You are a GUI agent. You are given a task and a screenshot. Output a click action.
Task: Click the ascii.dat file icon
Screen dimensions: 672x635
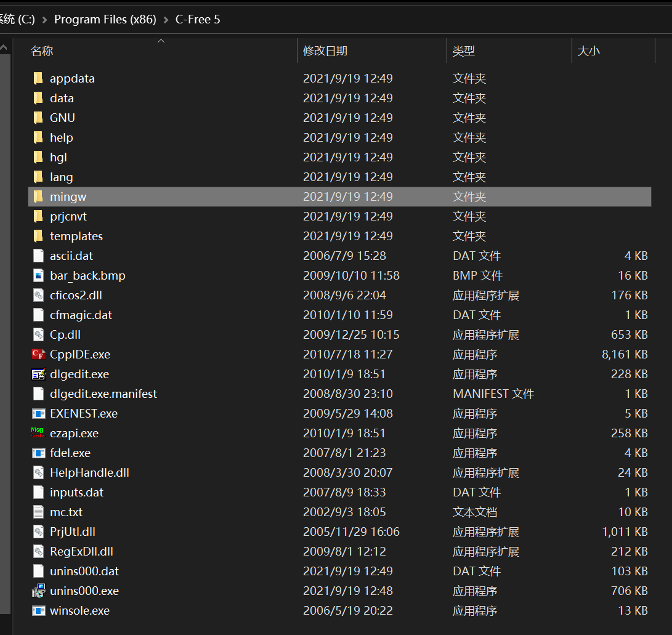coord(39,256)
